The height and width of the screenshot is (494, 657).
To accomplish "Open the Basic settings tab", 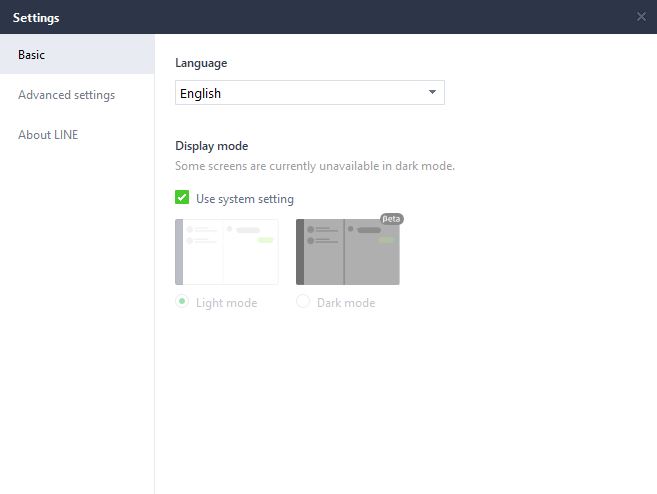I will pyautogui.click(x=77, y=54).
